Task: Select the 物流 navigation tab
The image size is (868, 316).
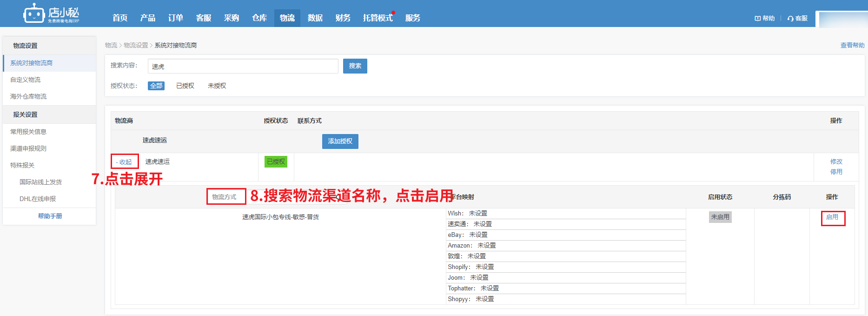Action: pos(287,18)
